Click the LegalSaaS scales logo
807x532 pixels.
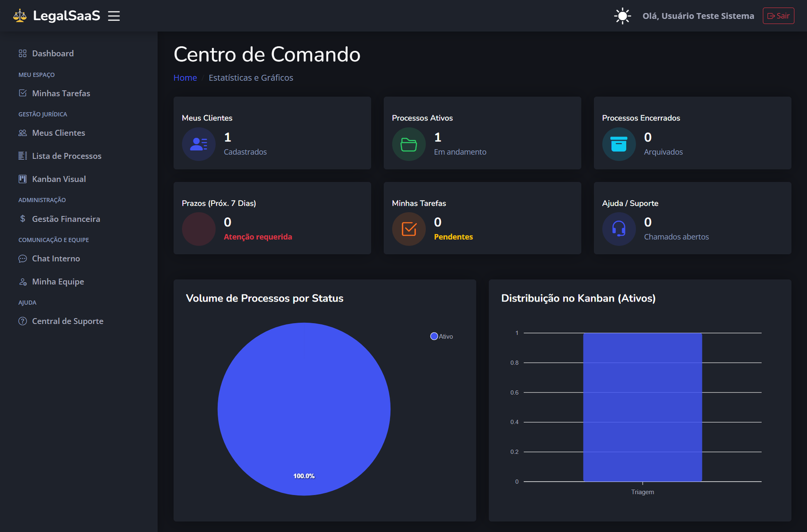pos(20,16)
